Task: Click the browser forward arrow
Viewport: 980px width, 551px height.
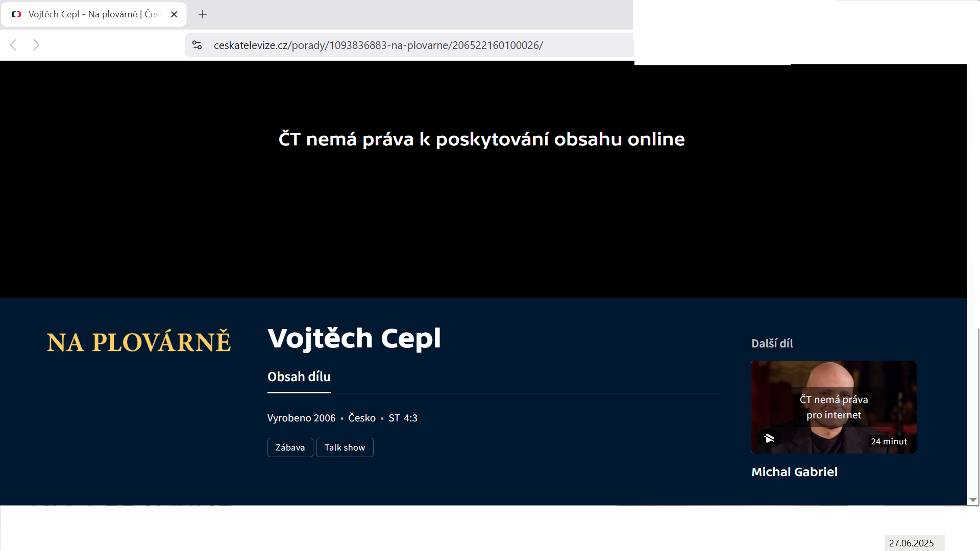Action: point(36,45)
